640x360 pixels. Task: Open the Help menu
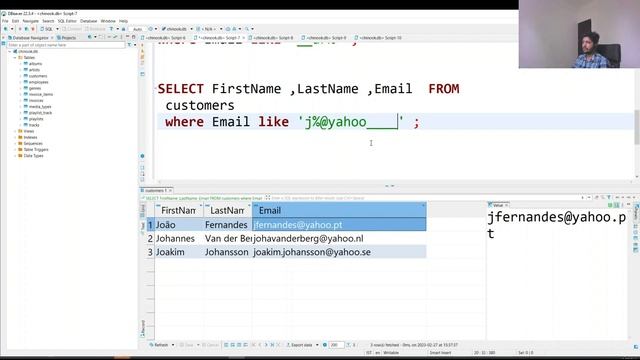123,21
